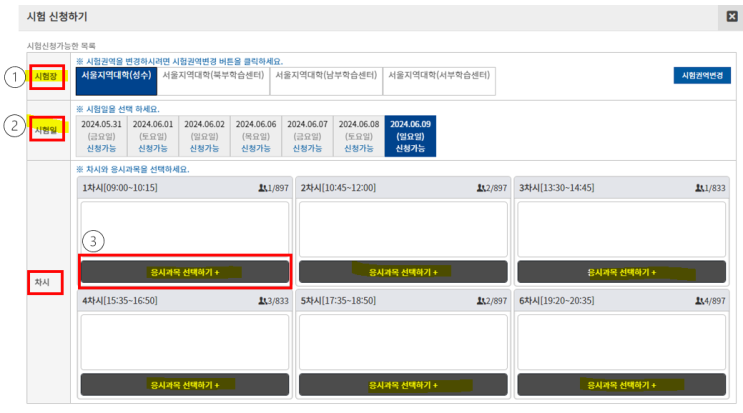Click the empty subject box of 4차시

click(185, 342)
